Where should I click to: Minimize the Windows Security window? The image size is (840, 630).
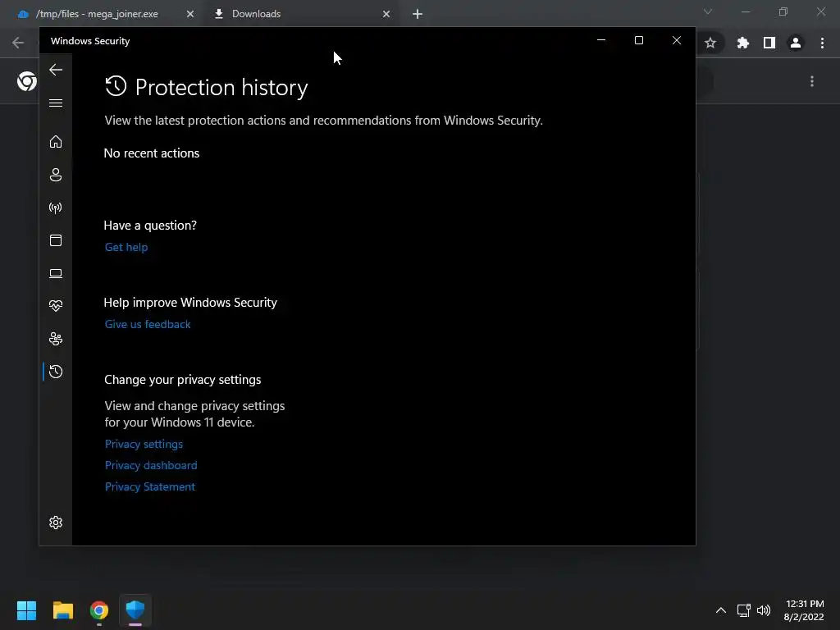coord(601,41)
